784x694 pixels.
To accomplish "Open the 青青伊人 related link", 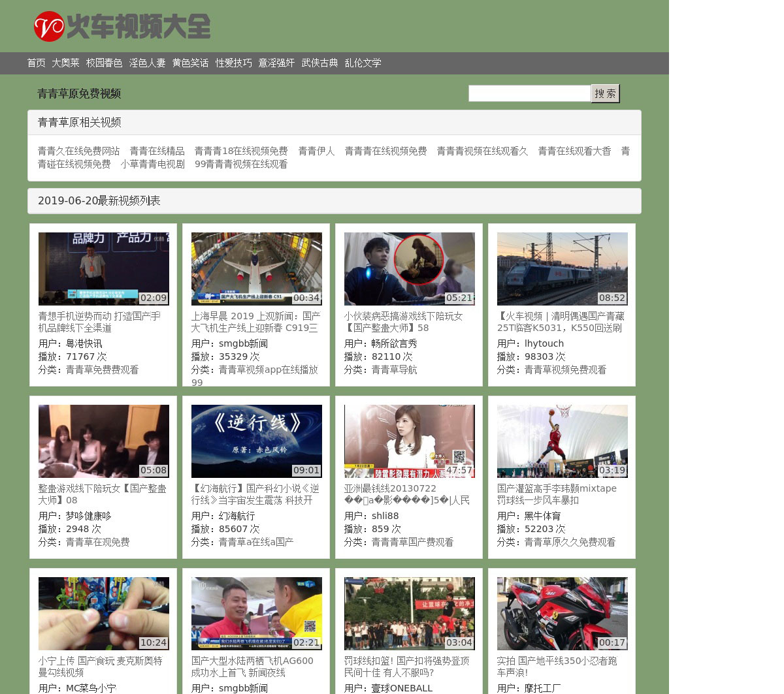I will coord(316,151).
